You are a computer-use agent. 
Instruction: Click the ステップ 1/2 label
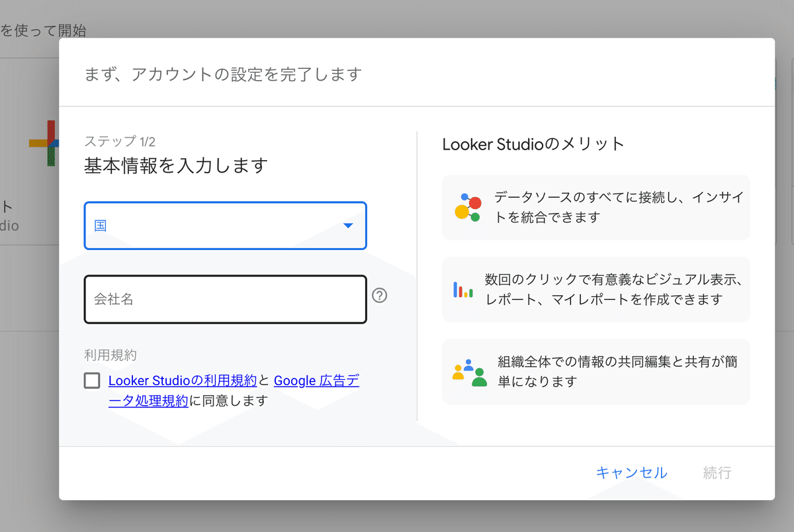pos(120,141)
